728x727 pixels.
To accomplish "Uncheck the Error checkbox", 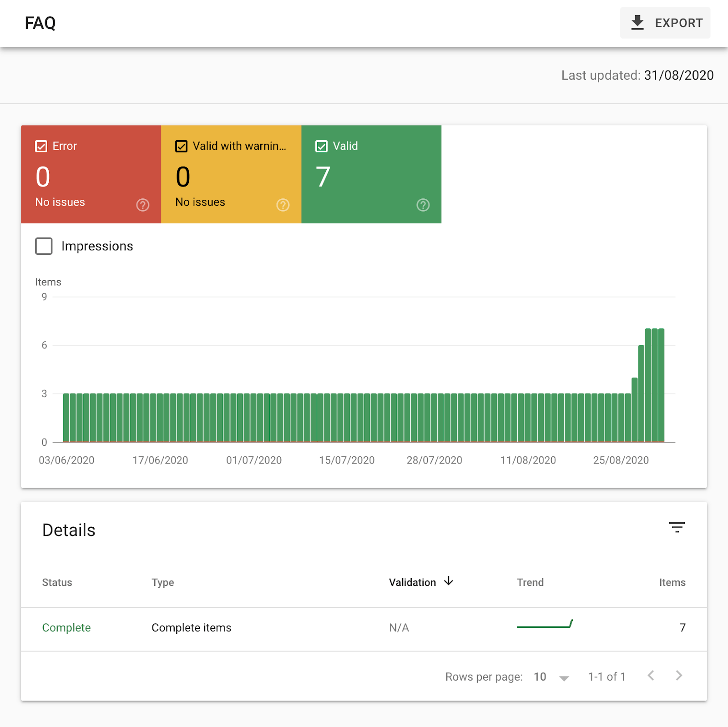I will coord(41,146).
